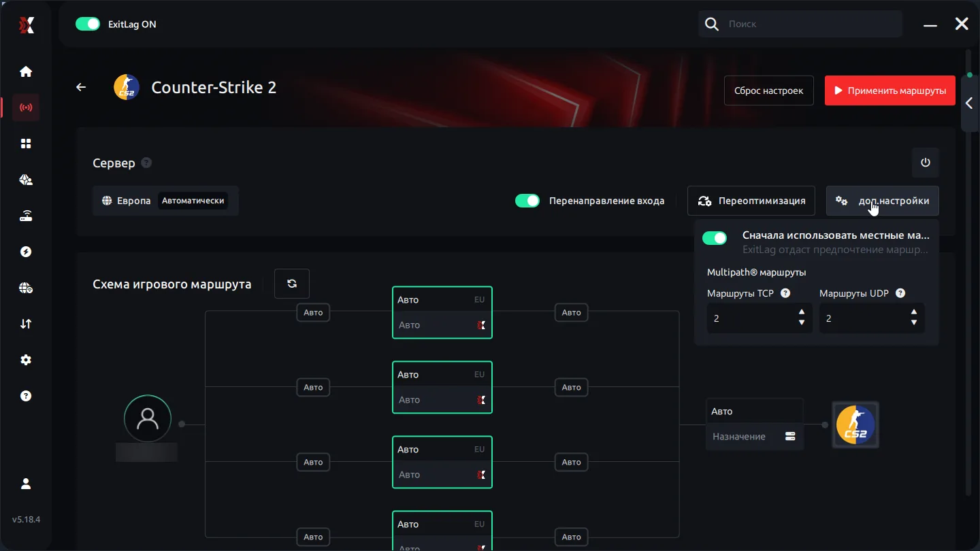The image size is (980, 551).
Task: Click the ExitLag logo at top-left
Action: (x=26, y=25)
